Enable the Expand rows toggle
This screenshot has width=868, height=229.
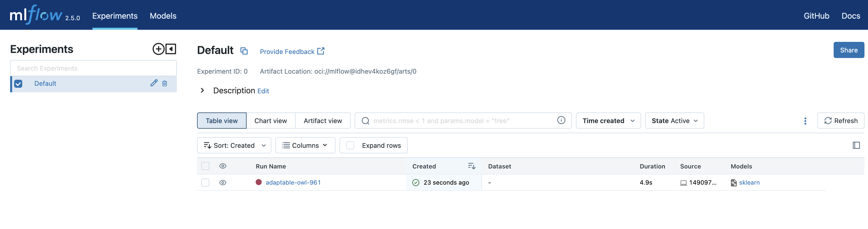350,145
